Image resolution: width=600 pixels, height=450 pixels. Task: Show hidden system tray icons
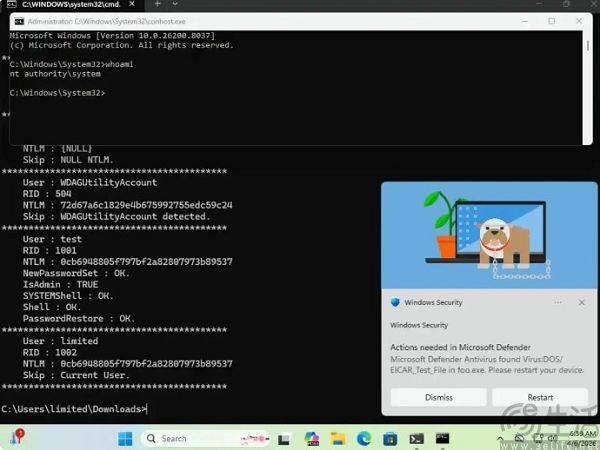click(x=500, y=439)
